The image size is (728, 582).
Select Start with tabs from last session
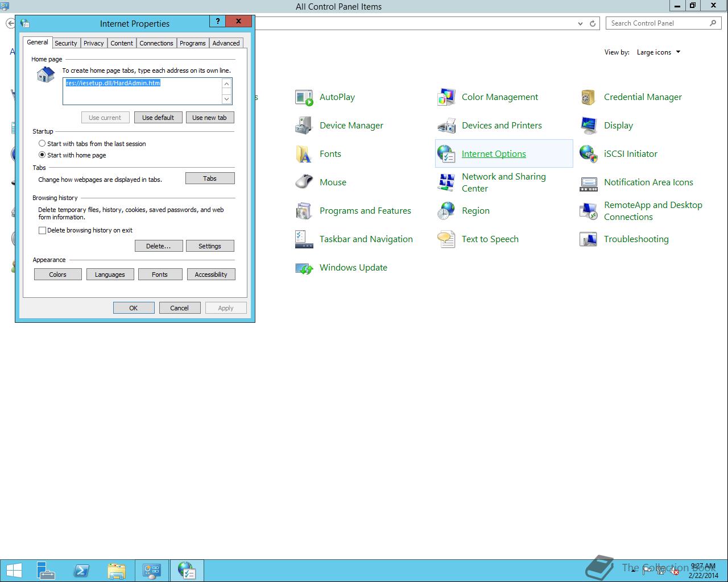tap(92, 144)
